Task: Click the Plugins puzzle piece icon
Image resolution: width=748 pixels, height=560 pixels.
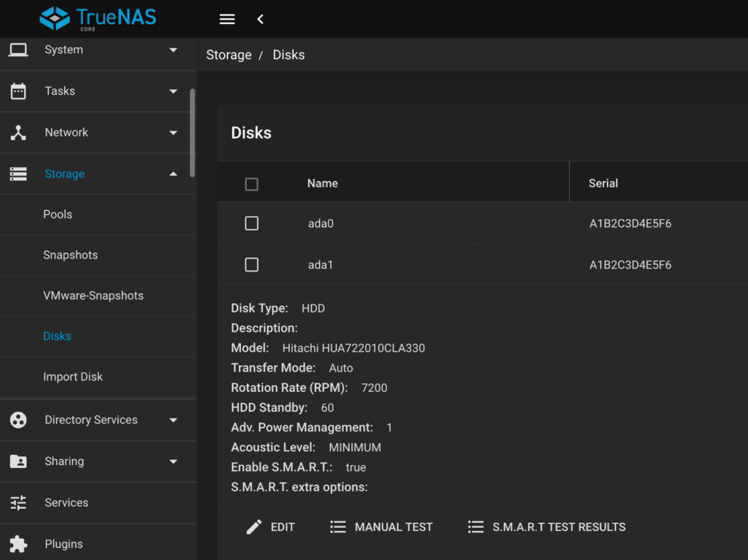Action: tap(18, 544)
